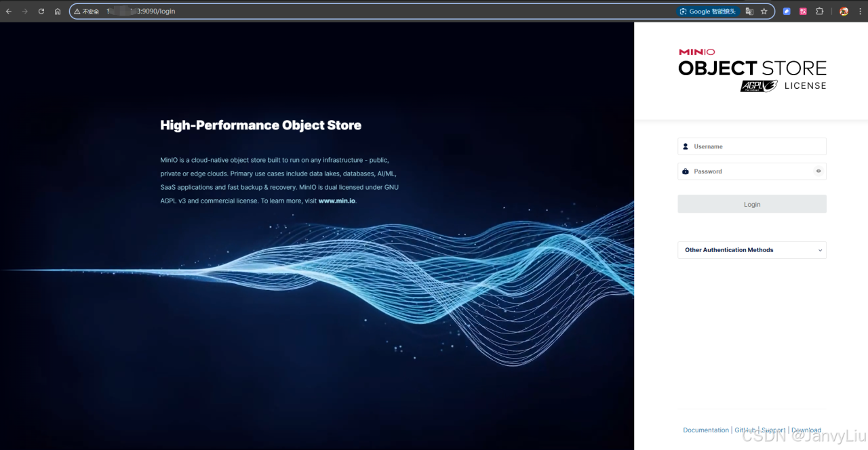Click the Password input field
This screenshot has height=450, width=868.
click(x=749, y=171)
